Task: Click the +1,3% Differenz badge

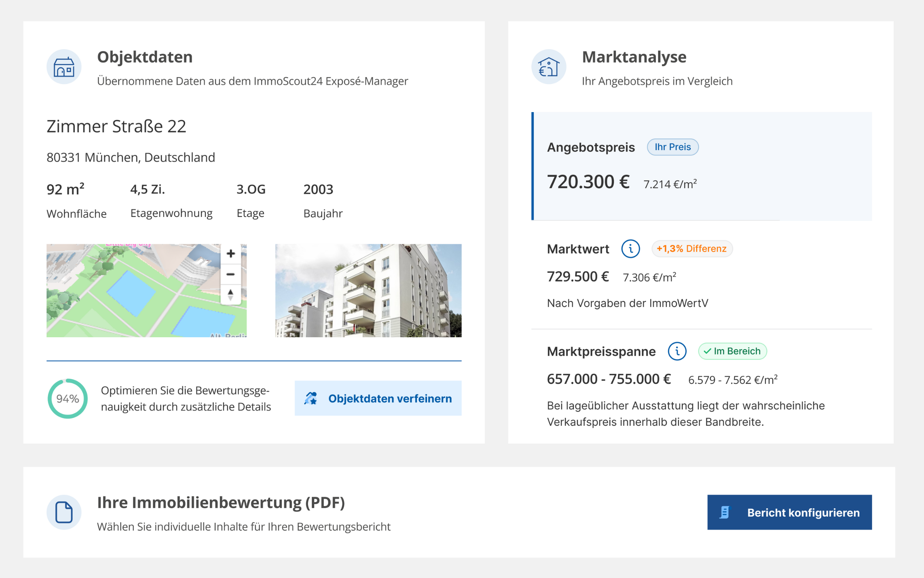Action: click(x=691, y=249)
